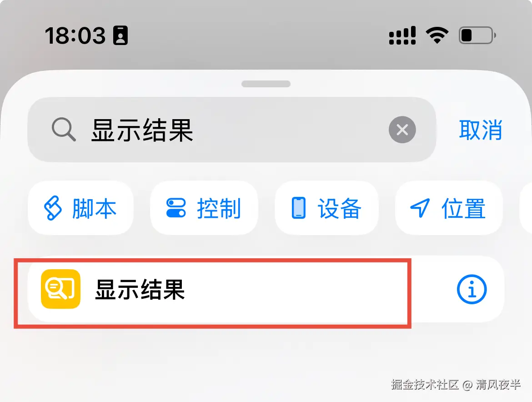The image size is (532, 402).
Task: Open info for the 显示结果 action
Action: pyautogui.click(x=472, y=289)
